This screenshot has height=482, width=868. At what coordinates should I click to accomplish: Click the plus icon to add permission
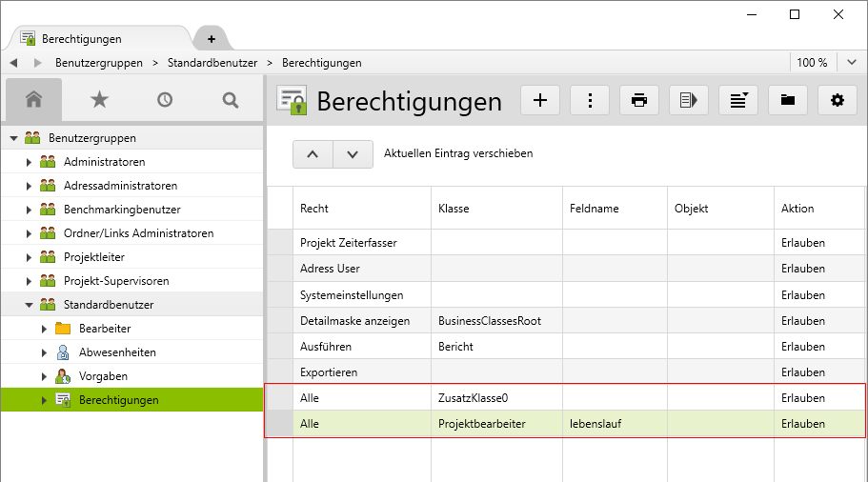pos(540,100)
